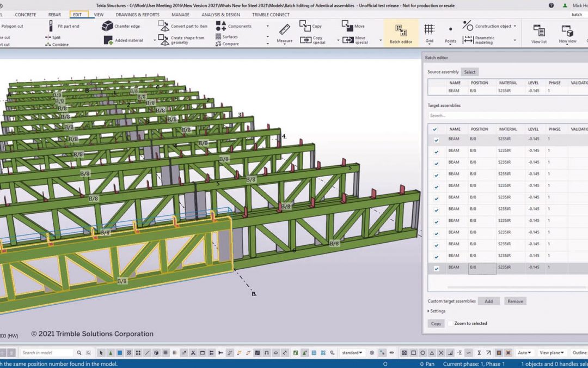Switch to the REBAR ribbon tab
Viewport: 588px width, 368px height.
coord(54,15)
